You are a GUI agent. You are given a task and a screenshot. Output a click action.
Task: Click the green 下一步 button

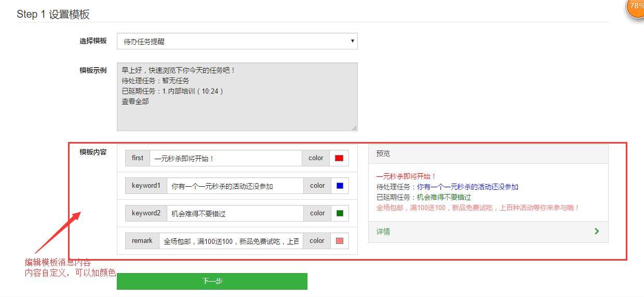212,281
